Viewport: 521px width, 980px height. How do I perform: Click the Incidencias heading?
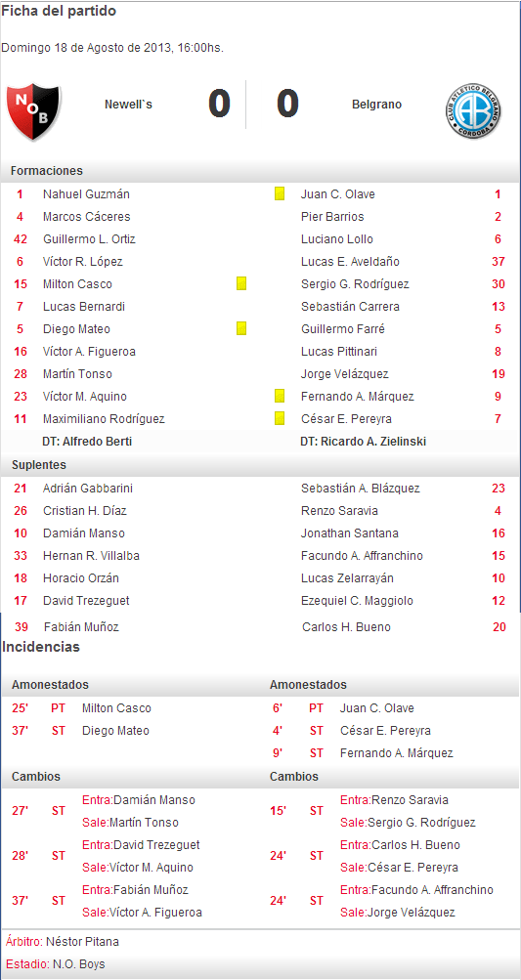pyautogui.click(x=41, y=647)
